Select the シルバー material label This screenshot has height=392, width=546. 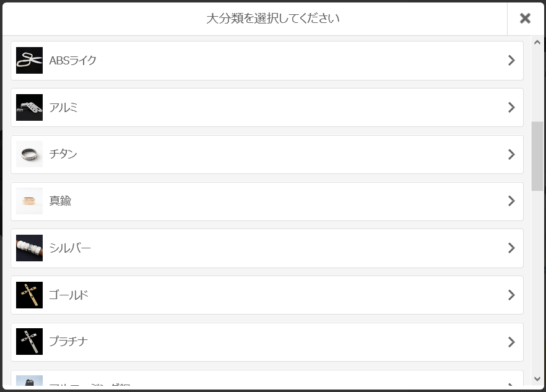click(70, 248)
